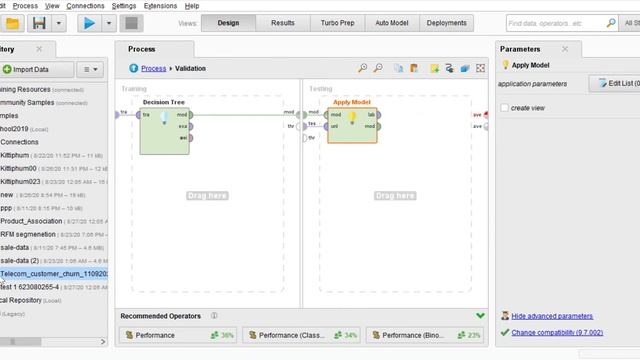Save the process with the floppy disk icon

[x=39, y=23]
